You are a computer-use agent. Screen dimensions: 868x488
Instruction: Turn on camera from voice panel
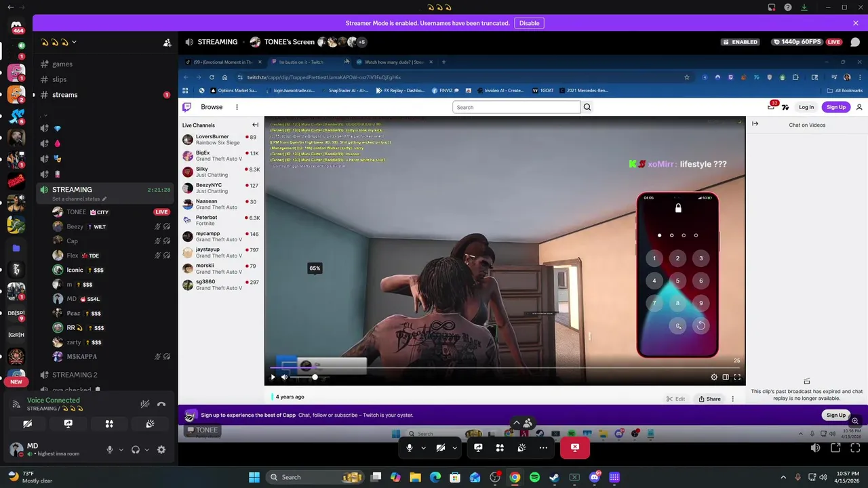(x=27, y=424)
